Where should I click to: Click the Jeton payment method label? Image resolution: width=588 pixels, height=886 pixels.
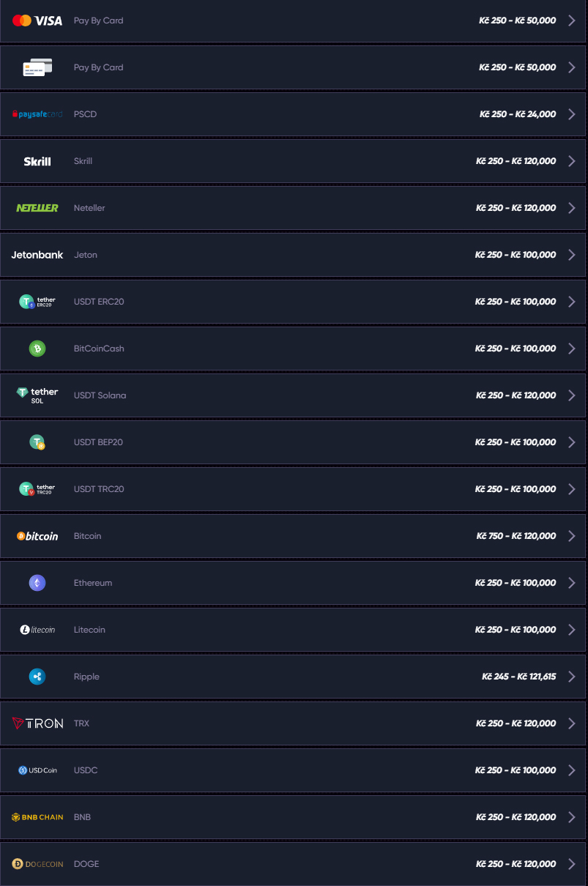pyautogui.click(x=85, y=254)
